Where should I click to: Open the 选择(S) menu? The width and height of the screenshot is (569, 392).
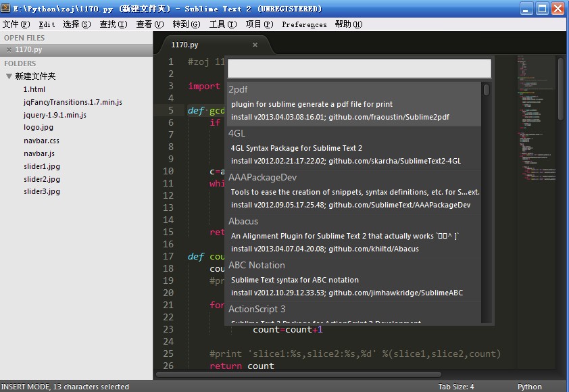click(x=76, y=24)
